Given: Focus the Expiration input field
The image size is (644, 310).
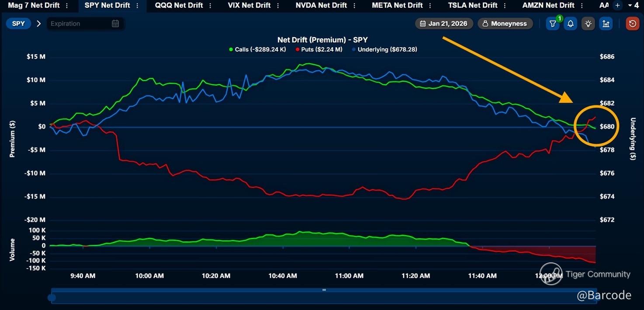Looking at the screenshot, I should point(85,24).
